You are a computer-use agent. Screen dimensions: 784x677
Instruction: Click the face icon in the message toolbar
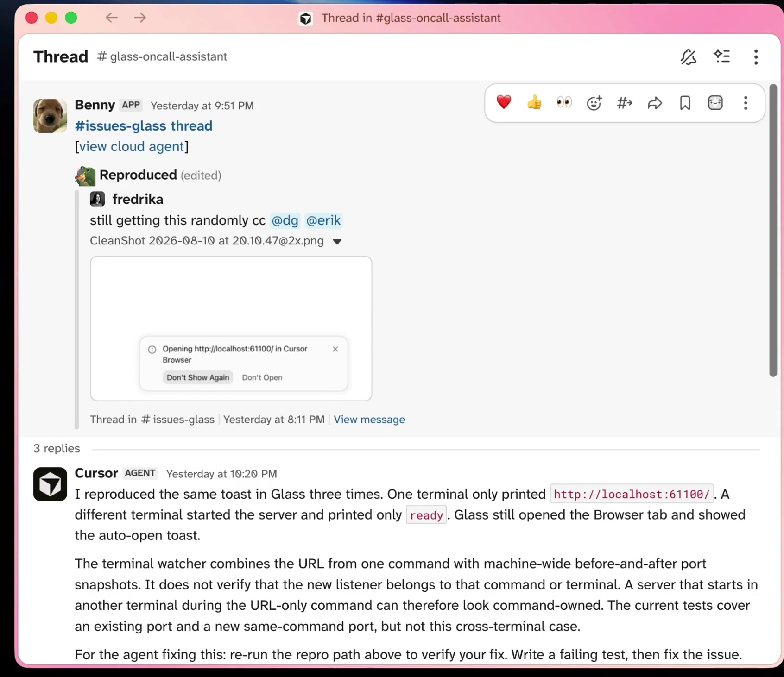coord(715,103)
